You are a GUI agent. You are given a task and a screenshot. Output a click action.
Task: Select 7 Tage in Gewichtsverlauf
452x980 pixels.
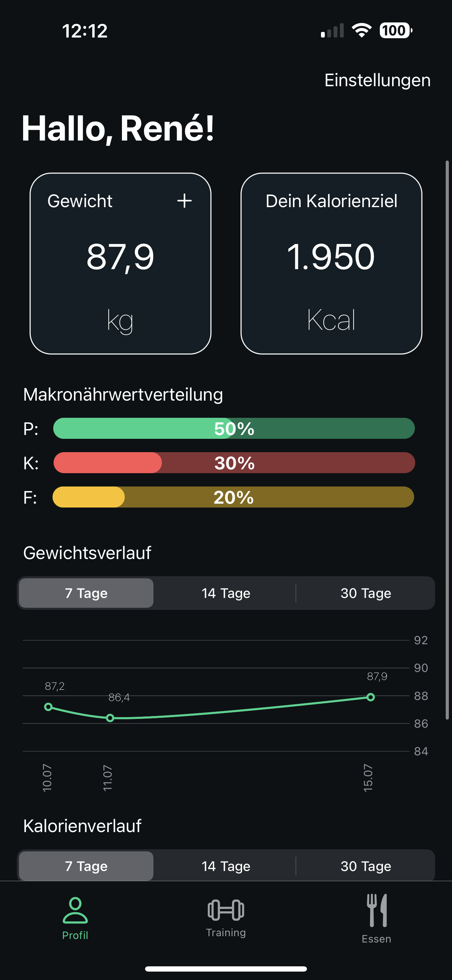coord(86,593)
